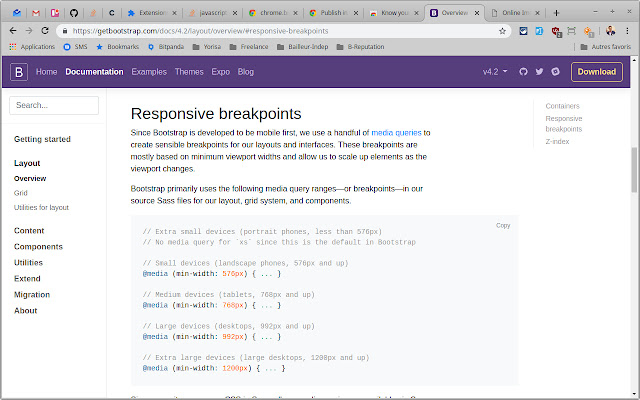Open the Bitpanda bookmark

(166, 47)
